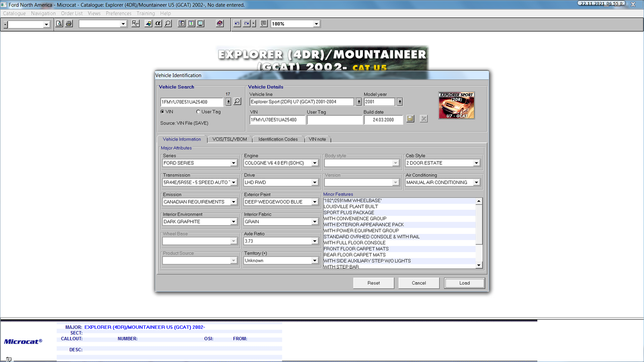
Task: Open the Emission dropdown
Action: (x=234, y=202)
